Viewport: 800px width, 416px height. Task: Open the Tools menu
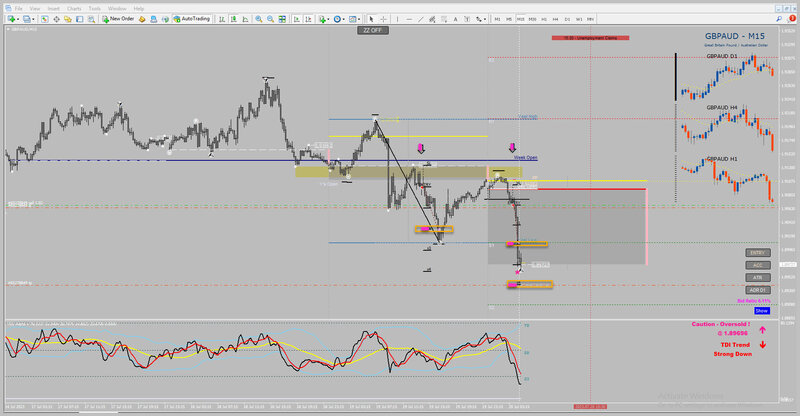click(x=94, y=9)
